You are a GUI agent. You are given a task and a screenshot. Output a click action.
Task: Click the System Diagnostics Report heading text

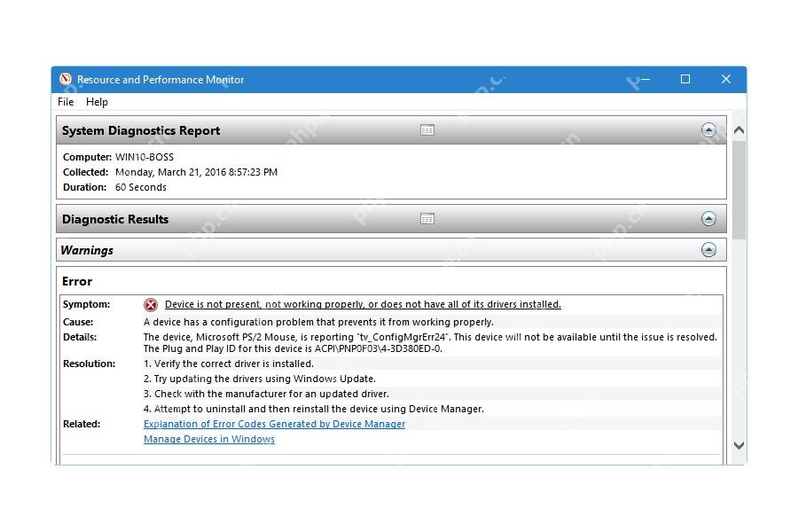[141, 131]
